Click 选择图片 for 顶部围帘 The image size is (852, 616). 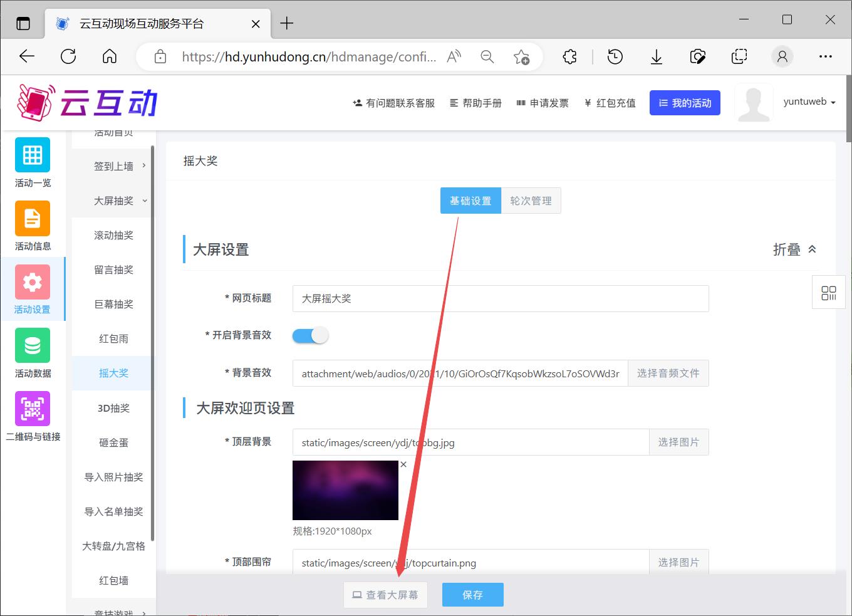(678, 562)
